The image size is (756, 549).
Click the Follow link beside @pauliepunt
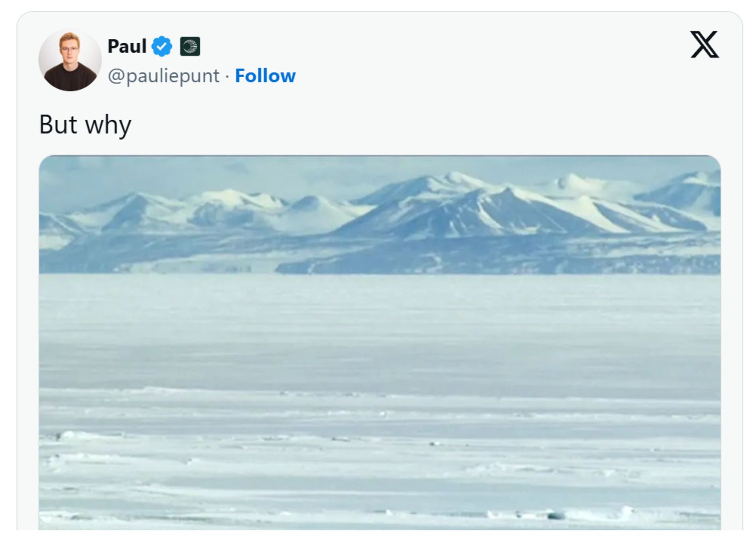click(265, 76)
